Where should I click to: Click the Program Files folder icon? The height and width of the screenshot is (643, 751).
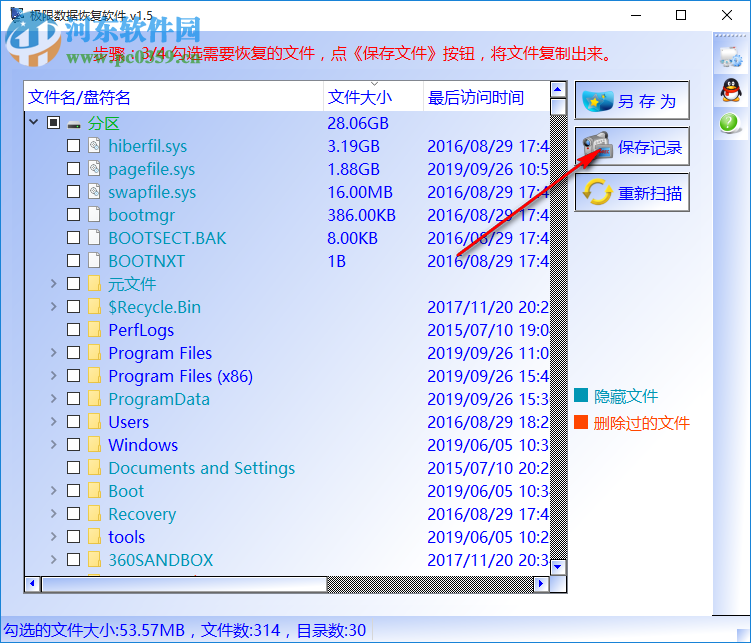(94, 352)
